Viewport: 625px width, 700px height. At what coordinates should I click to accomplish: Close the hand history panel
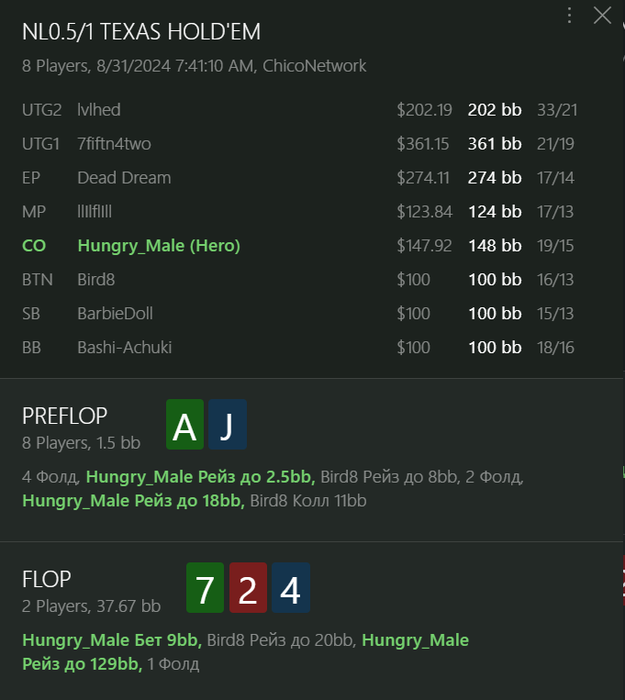602,15
